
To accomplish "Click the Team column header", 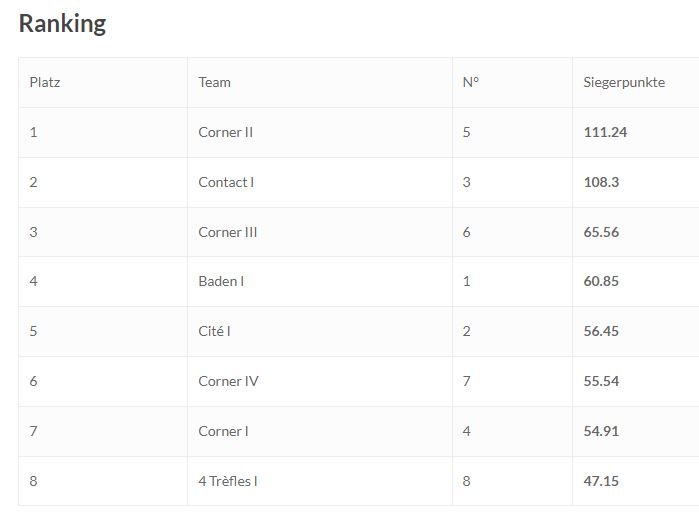I will point(214,82).
